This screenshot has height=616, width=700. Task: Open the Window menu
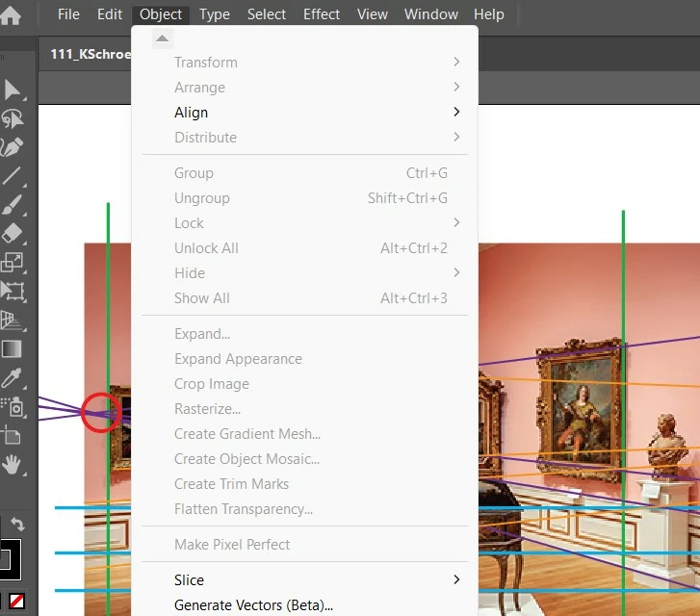click(x=431, y=14)
